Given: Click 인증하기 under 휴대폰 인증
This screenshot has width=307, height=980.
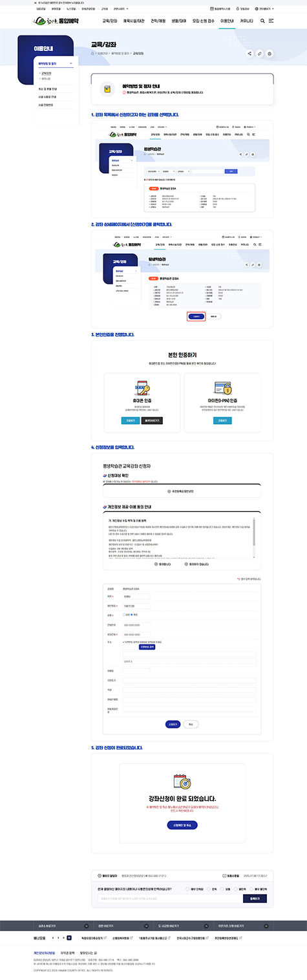Looking at the screenshot, I should point(130,420).
